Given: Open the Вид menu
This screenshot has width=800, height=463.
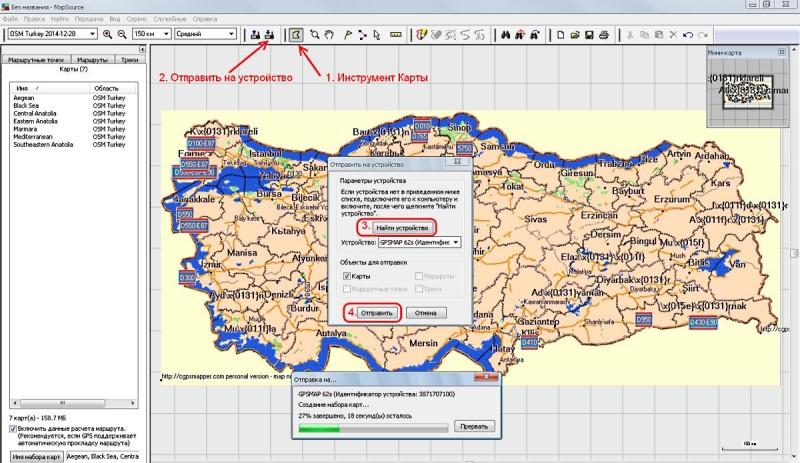Looking at the screenshot, I should [115, 19].
